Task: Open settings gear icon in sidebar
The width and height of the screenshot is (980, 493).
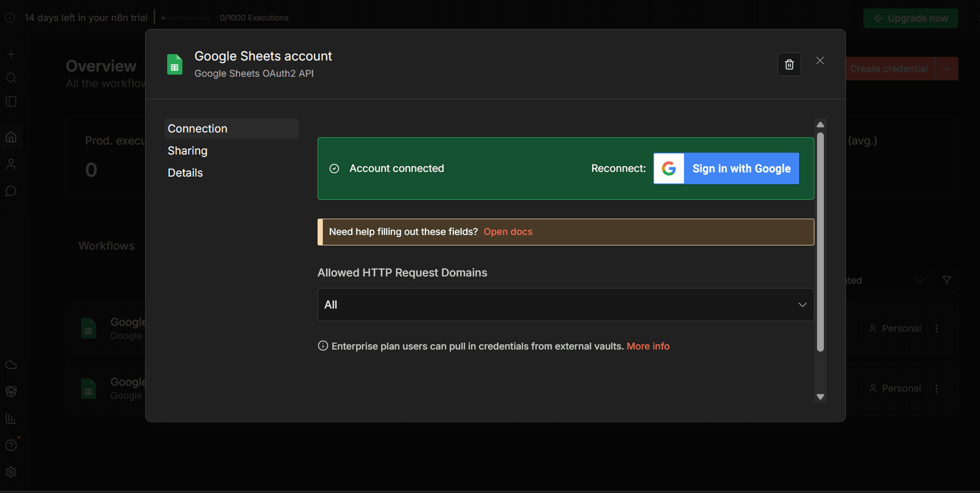Action: coord(11,472)
